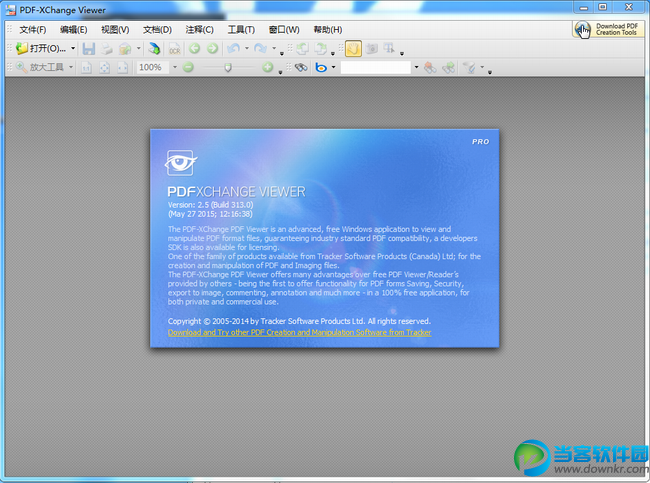Click into the 100% zoom field
The image size is (650, 483).
click(x=153, y=67)
